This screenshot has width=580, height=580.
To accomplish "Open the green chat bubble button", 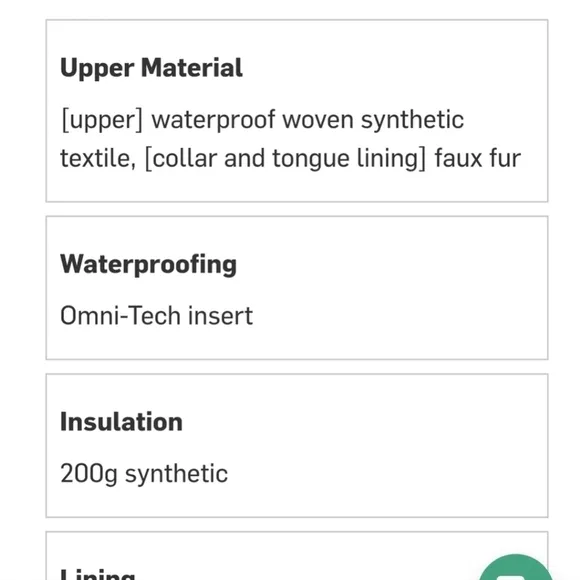I will pyautogui.click(x=516, y=570).
